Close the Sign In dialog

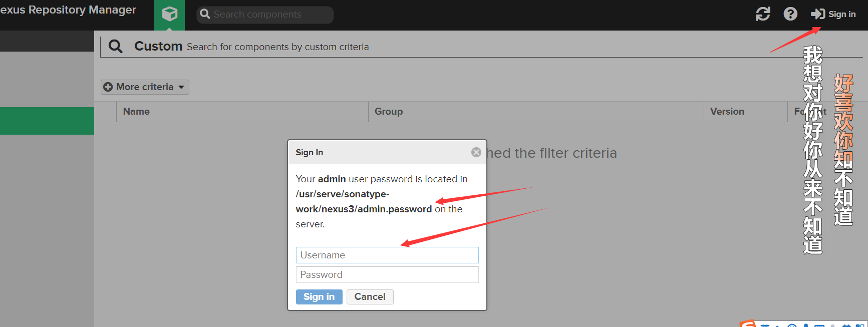click(476, 152)
